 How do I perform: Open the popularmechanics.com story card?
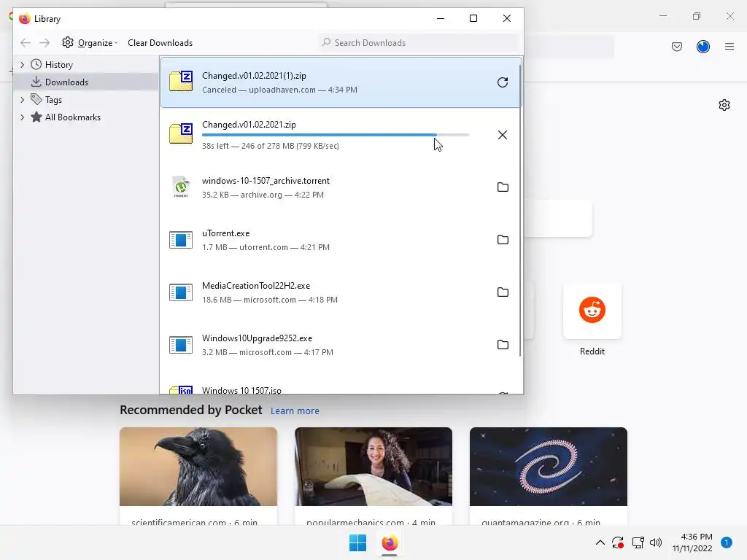(373, 476)
